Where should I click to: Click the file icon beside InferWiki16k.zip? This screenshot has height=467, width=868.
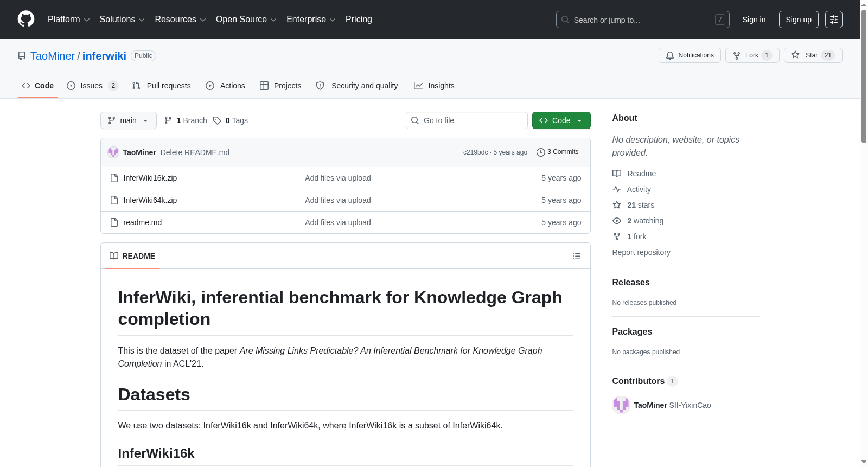coord(114,178)
